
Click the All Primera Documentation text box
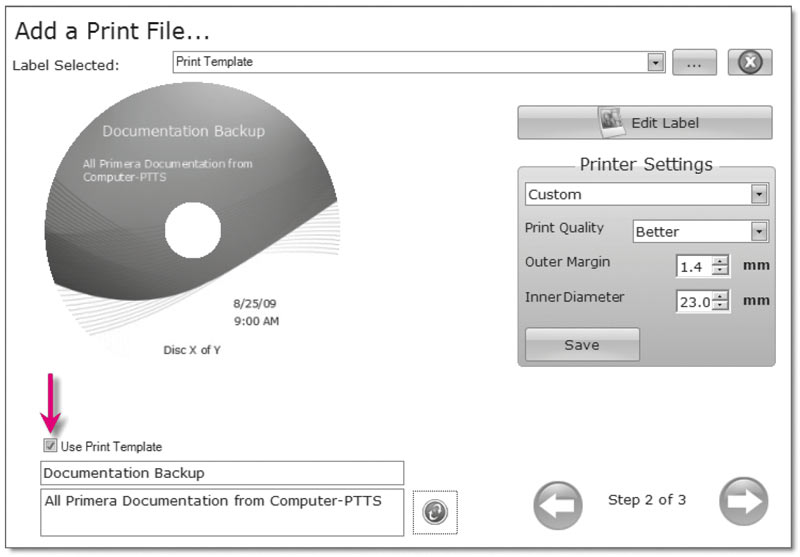pos(222,513)
